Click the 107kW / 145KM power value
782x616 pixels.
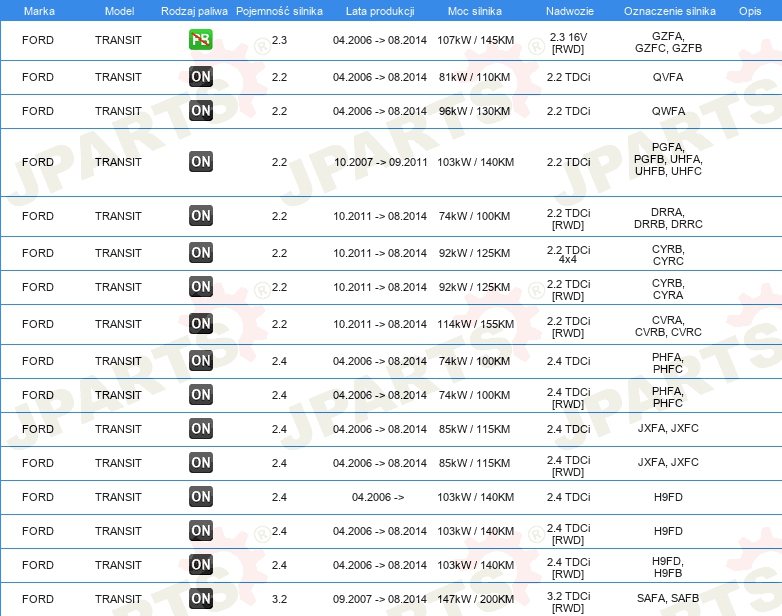475,40
